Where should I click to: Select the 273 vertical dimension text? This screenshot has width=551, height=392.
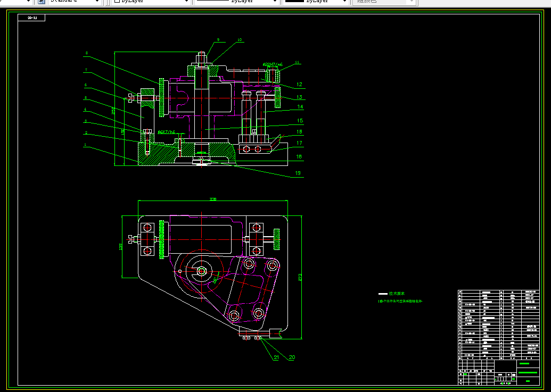300,277
